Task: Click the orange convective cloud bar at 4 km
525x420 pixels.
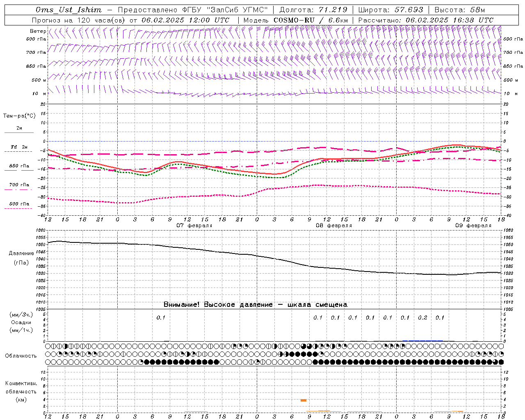Action: (304, 400)
